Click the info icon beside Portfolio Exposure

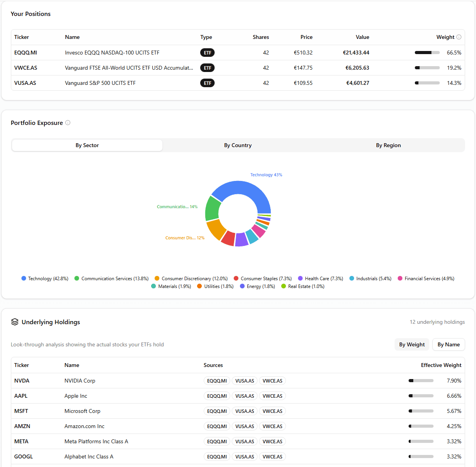[68, 123]
